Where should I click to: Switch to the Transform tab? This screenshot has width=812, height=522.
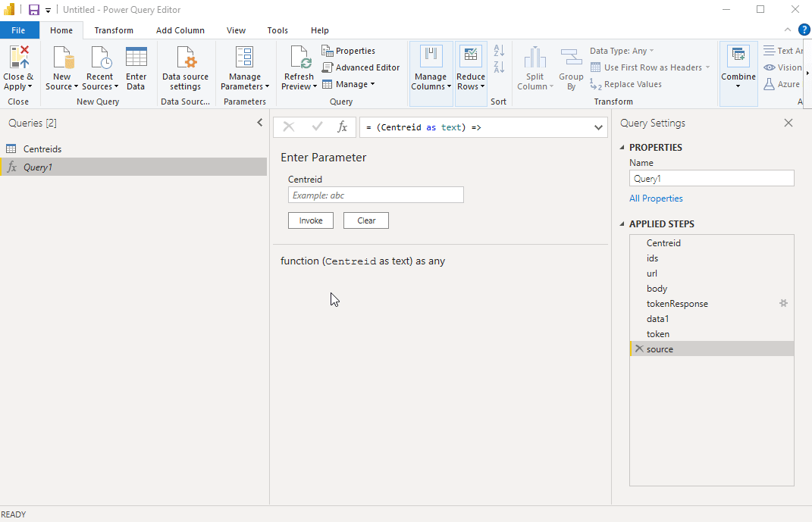(x=114, y=30)
